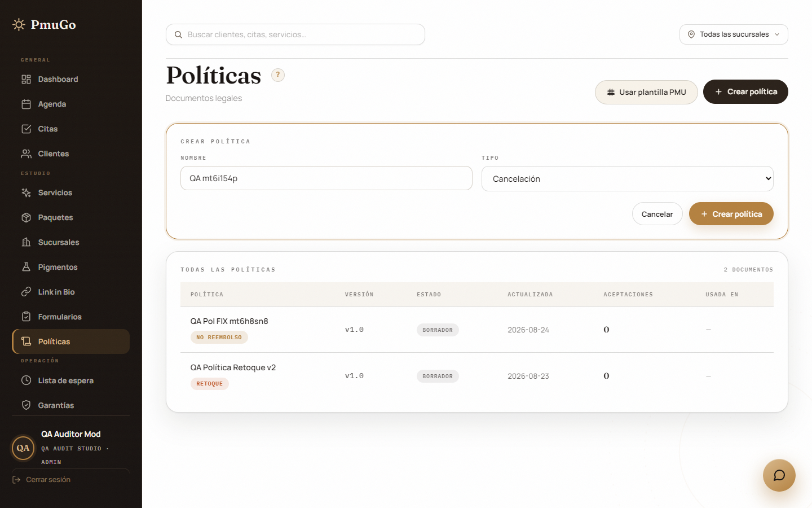Submit the gold Crear política form button
This screenshot has width=812, height=508.
tap(731, 214)
